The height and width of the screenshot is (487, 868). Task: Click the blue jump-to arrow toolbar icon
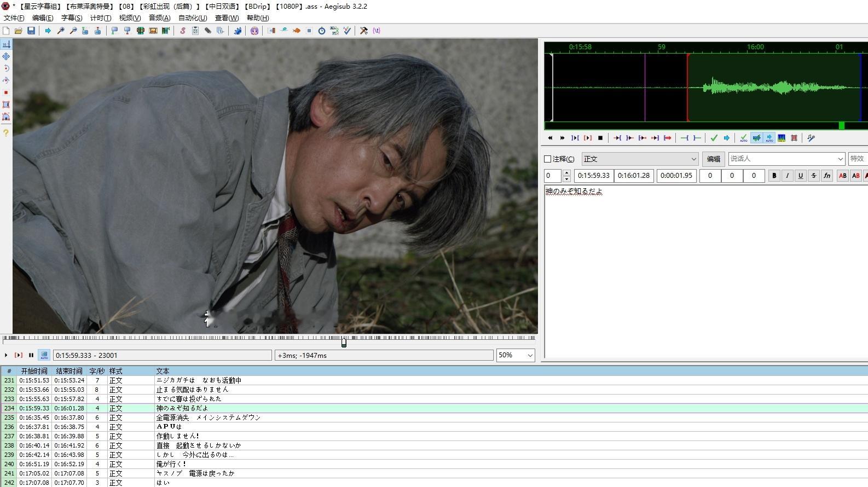click(x=48, y=31)
